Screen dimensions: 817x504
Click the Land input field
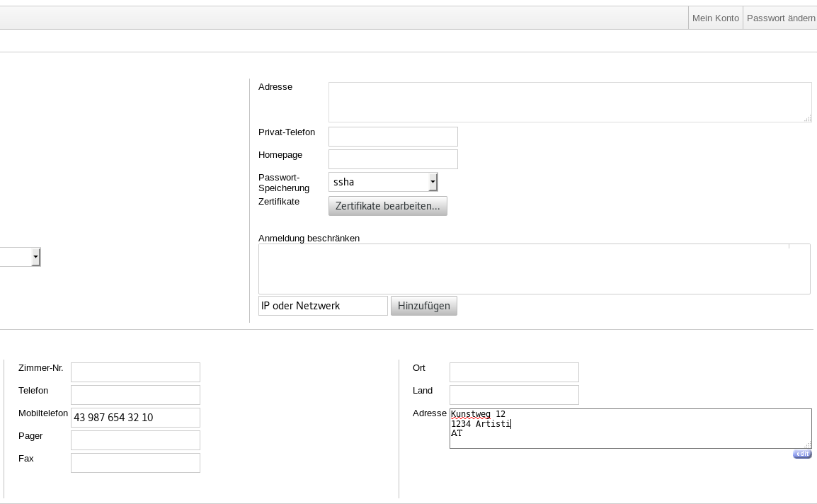click(x=514, y=395)
